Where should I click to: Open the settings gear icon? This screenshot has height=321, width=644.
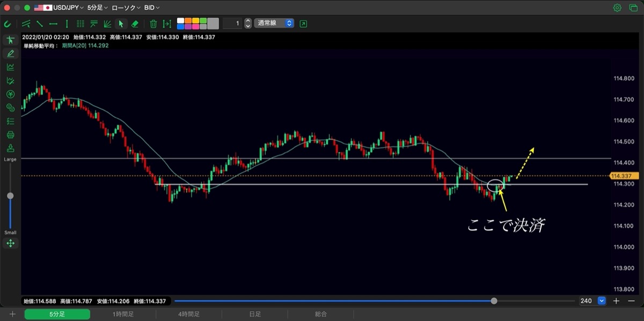pos(618,8)
